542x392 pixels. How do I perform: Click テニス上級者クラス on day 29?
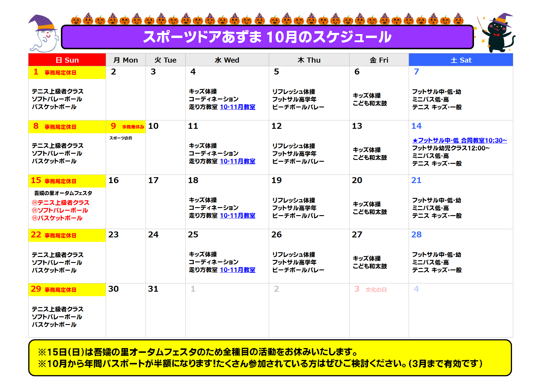[58, 309]
